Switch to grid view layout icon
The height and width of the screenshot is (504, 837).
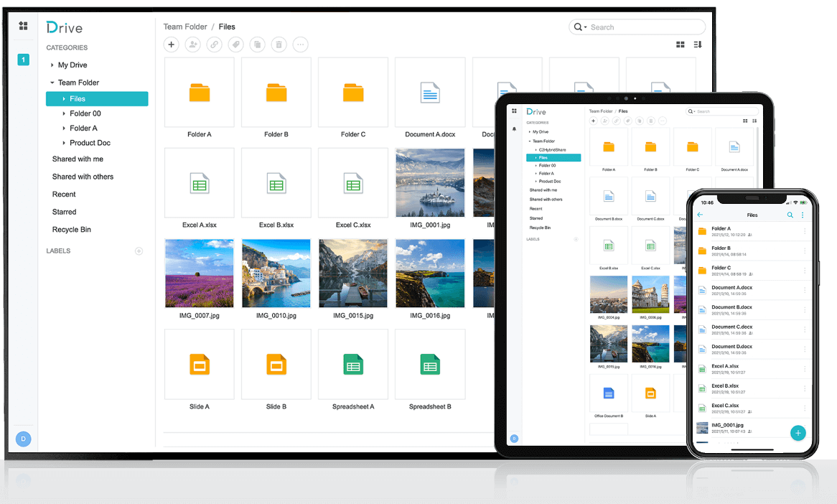[680, 45]
